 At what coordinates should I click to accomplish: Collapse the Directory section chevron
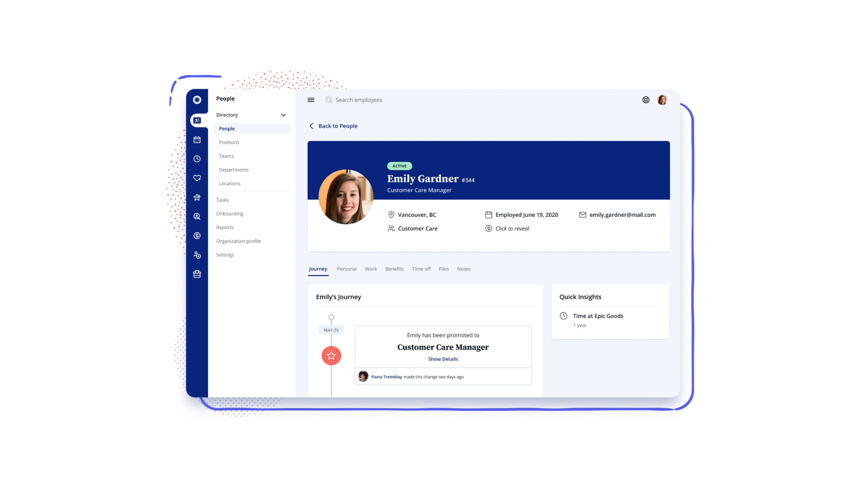click(x=283, y=115)
